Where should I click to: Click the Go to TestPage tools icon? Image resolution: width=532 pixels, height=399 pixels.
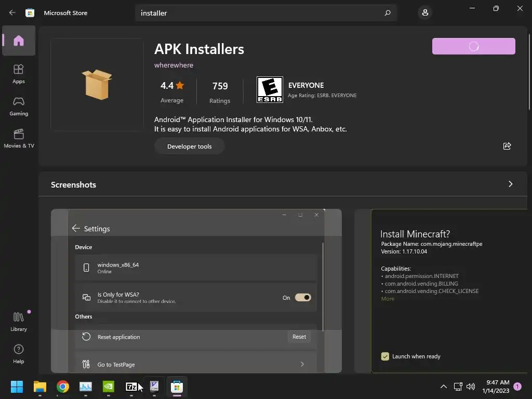(86, 364)
